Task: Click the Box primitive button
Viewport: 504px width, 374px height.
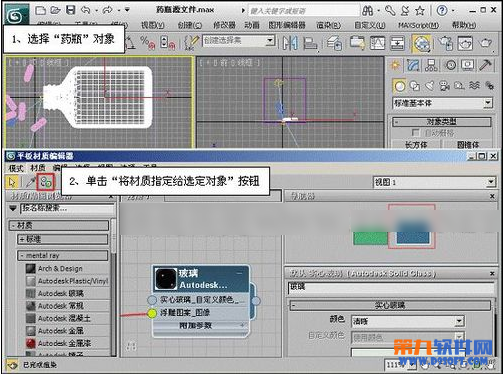Action: (x=416, y=145)
